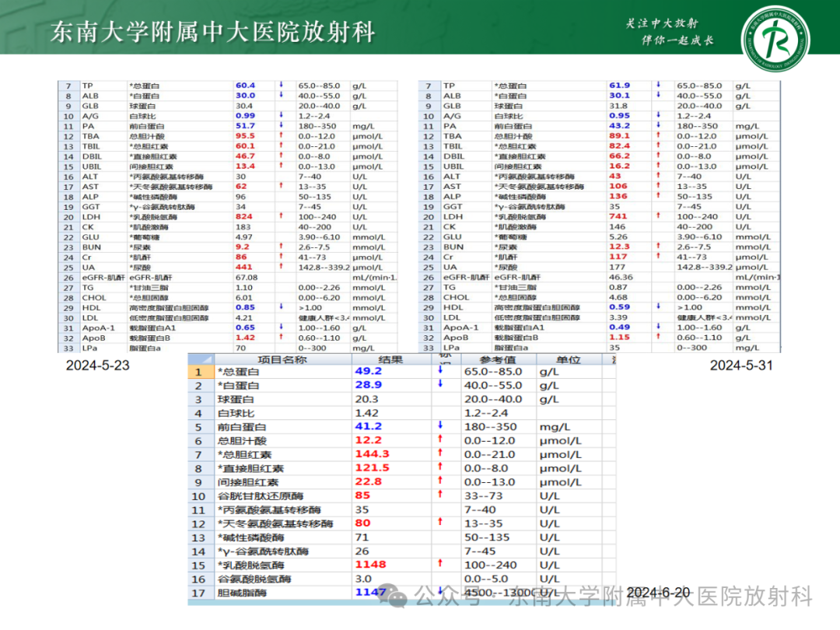Click the prealbumin value 41.2
Image resolution: width=840 pixels, height=630 pixels.
369,426
